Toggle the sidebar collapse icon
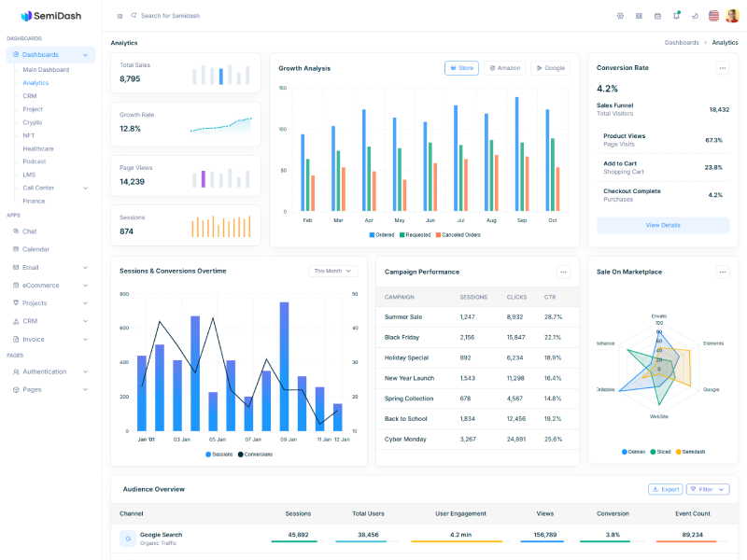The height and width of the screenshot is (560, 747). (120, 16)
